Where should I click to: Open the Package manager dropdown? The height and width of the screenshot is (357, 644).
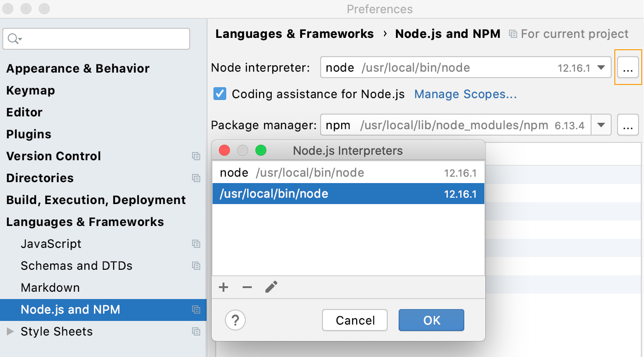coord(601,125)
